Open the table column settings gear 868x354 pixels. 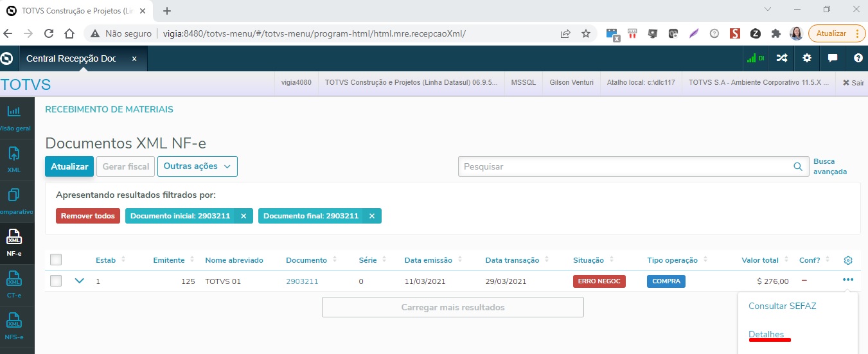tap(848, 260)
